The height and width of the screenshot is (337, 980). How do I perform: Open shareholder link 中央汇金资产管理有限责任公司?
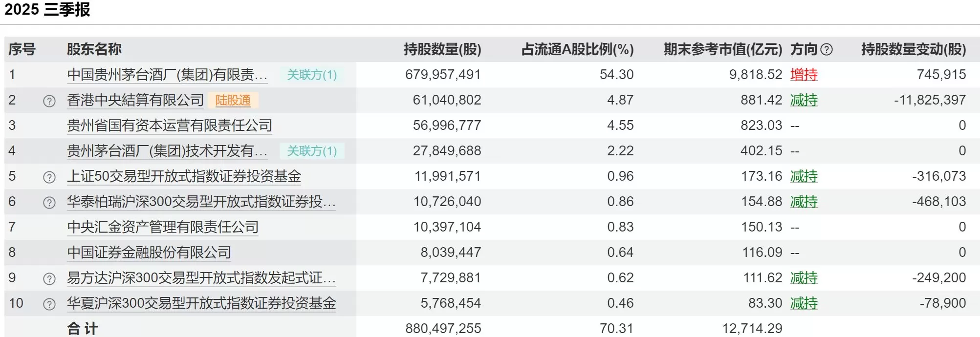tap(161, 227)
